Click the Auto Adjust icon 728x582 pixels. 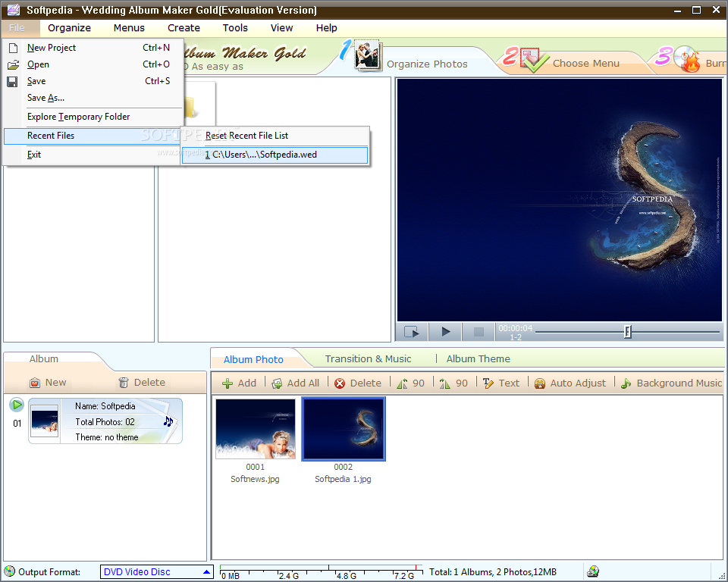[539, 383]
